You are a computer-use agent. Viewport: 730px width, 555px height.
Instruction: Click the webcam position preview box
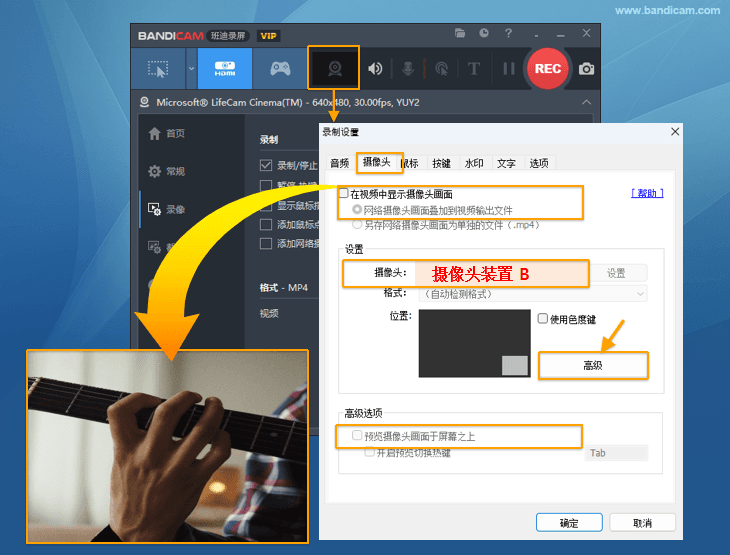[x=474, y=343]
